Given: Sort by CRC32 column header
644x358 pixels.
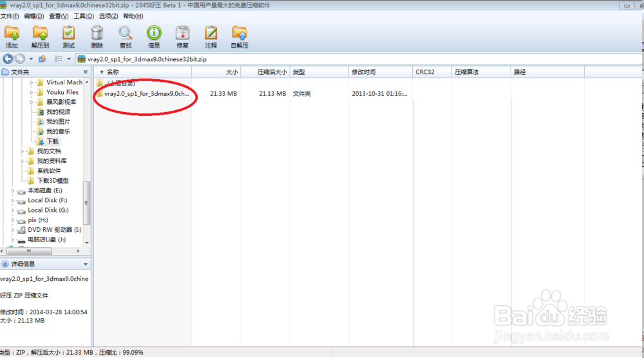Looking at the screenshot, I should click(432, 72).
